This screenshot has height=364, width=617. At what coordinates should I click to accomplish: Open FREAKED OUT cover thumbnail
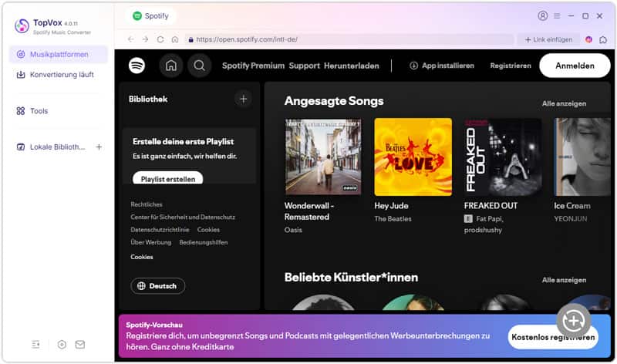tap(503, 157)
